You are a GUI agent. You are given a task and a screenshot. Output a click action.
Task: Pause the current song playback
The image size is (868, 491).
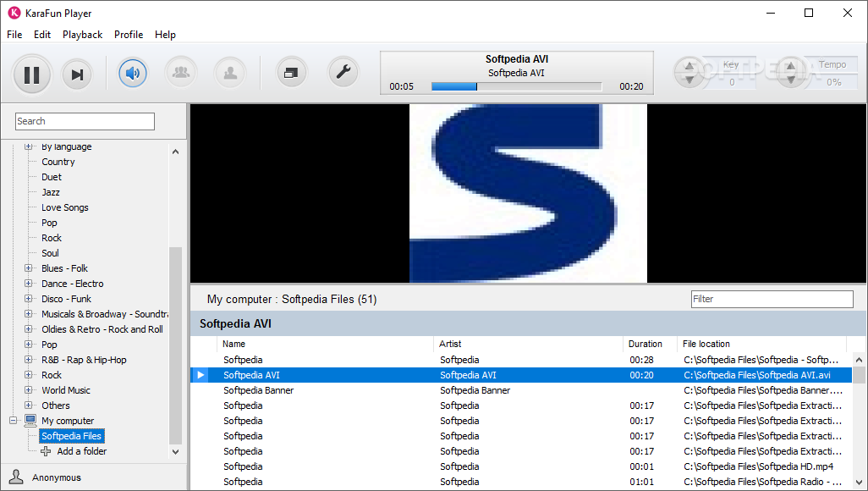click(31, 74)
